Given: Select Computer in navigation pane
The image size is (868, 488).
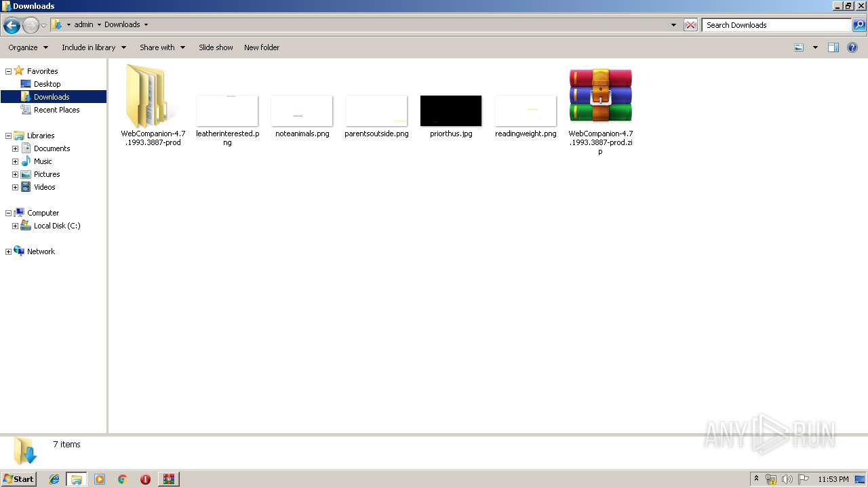Looking at the screenshot, I should [43, 213].
